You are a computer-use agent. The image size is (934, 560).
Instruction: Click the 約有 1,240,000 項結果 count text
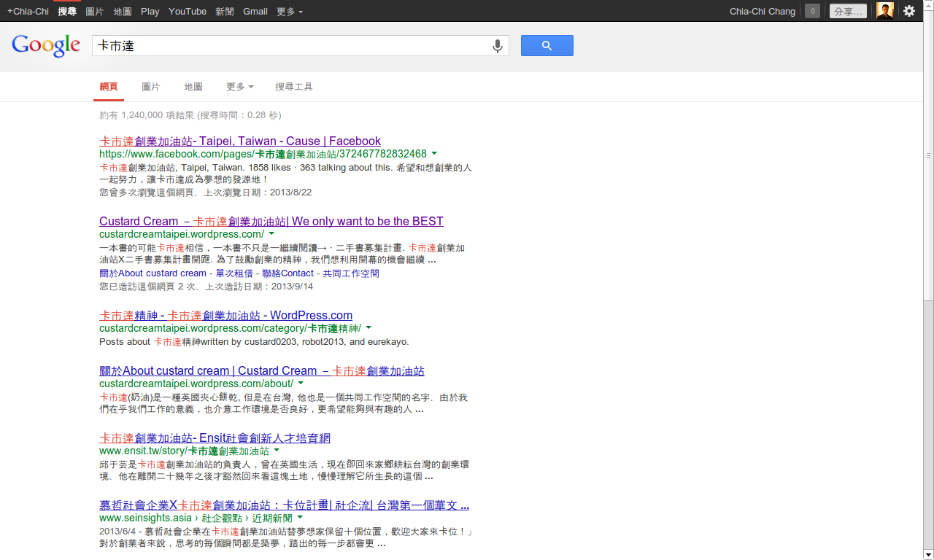tap(148, 115)
